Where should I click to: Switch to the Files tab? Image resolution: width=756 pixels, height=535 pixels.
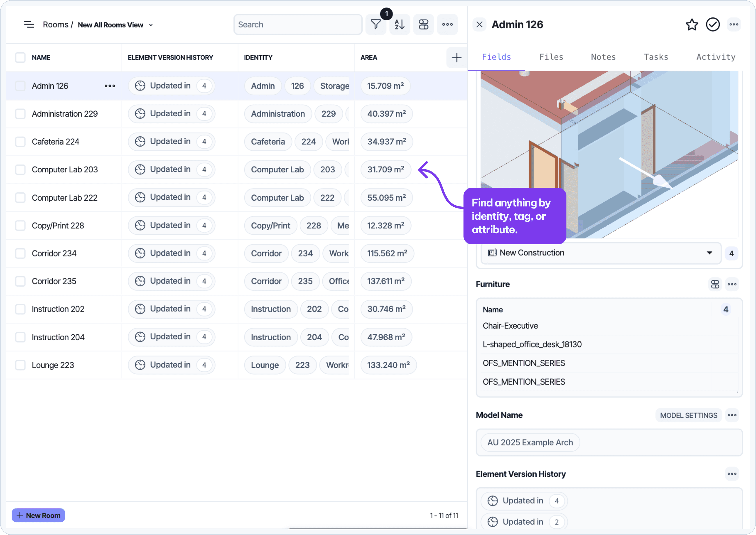551,57
